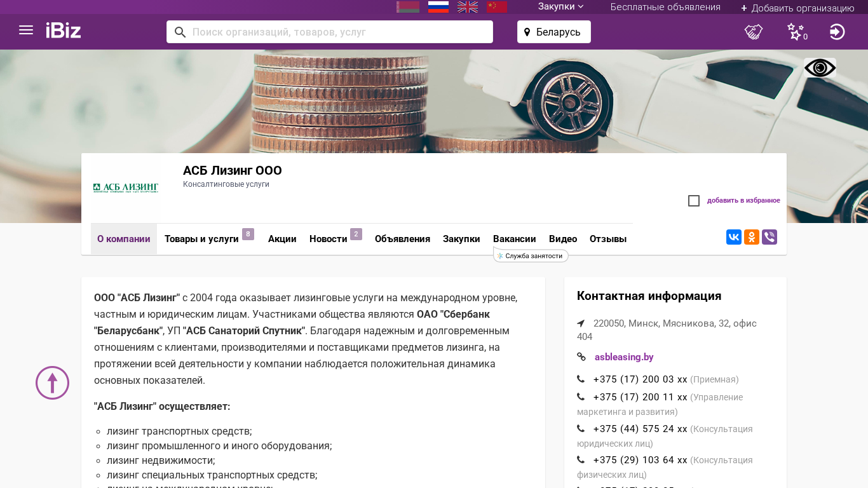The height and width of the screenshot is (488, 868).
Task: Open the Бесплатные объявления link
Action: (x=665, y=7)
